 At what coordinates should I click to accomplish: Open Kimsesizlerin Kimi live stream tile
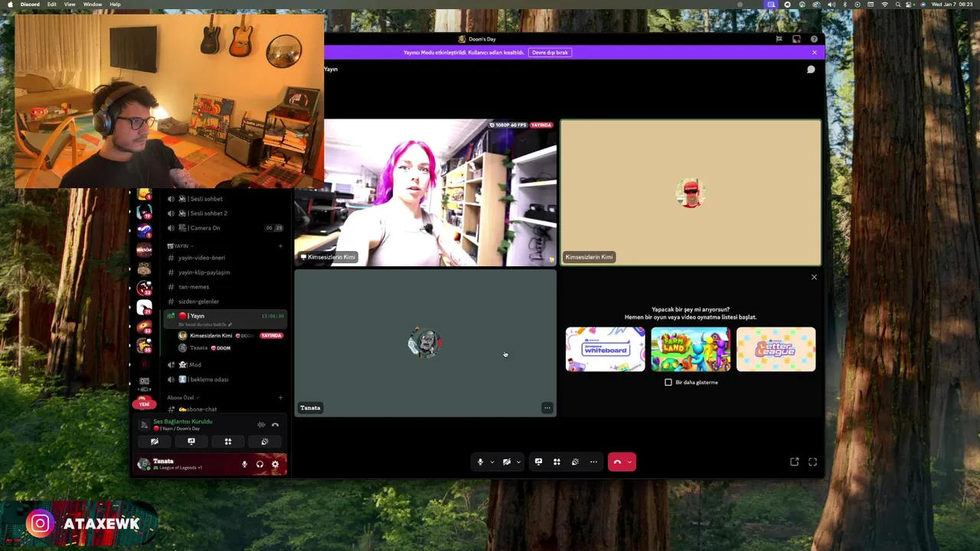click(x=426, y=192)
